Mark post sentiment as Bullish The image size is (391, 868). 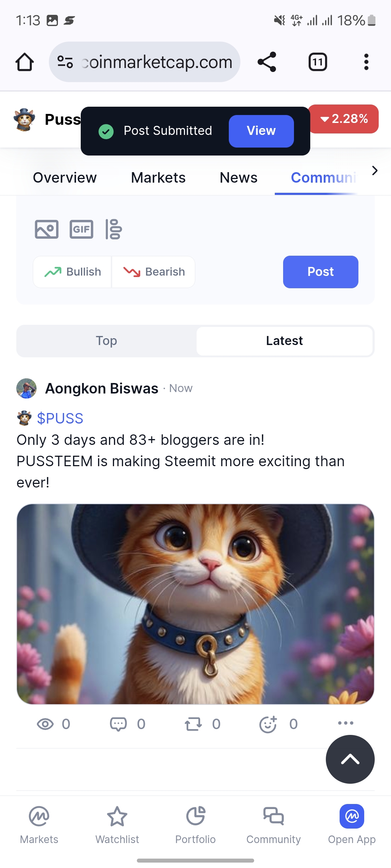(72, 272)
